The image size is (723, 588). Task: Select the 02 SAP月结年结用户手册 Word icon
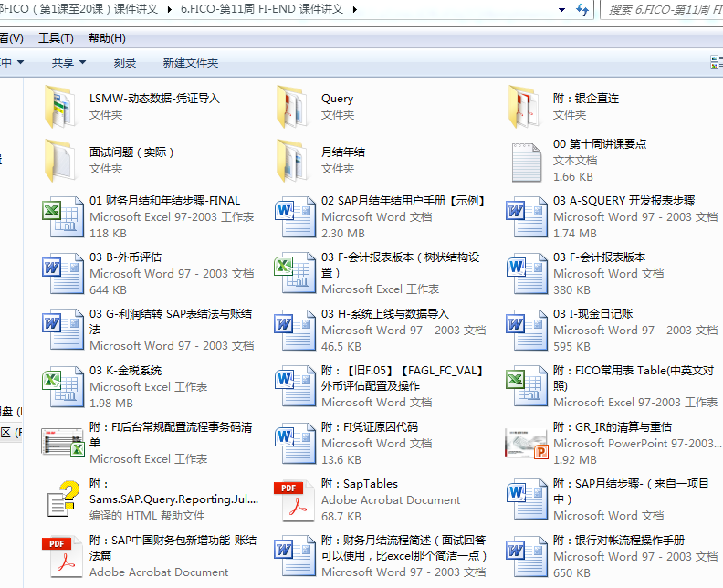coord(295,216)
